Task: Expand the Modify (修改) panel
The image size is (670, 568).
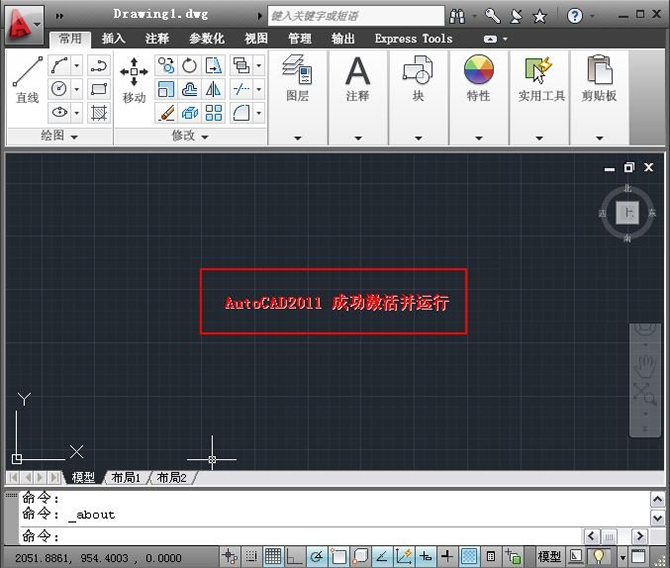Action: (x=190, y=136)
